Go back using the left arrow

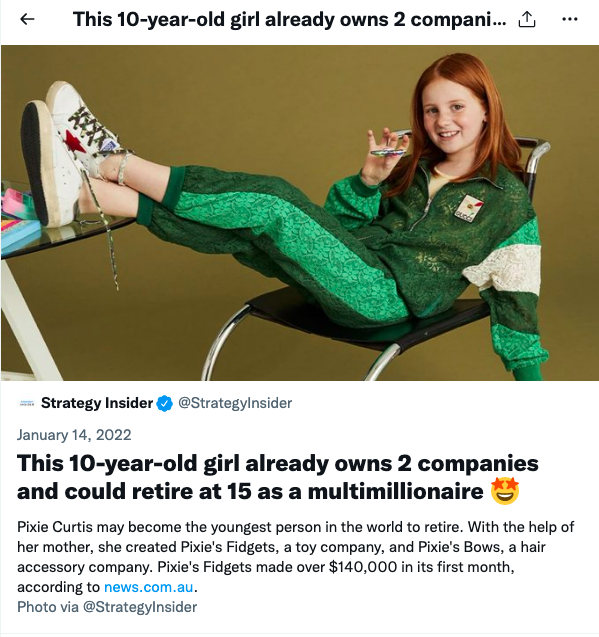[27, 19]
